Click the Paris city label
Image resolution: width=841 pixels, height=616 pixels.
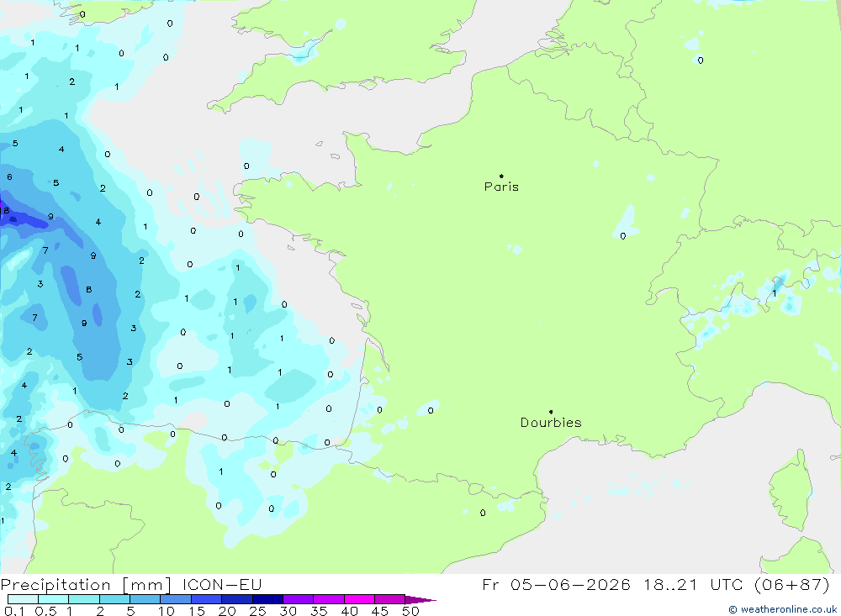501,187
